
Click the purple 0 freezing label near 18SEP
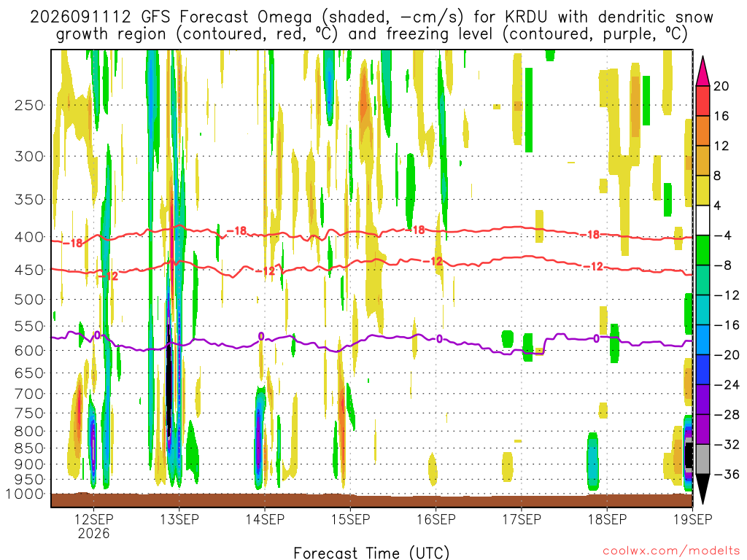point(597,338)
